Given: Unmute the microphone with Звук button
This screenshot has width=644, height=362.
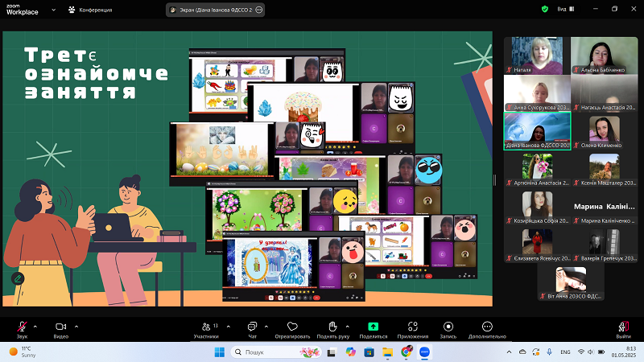Looking at the screenshot, I should [x=23, y=330].
